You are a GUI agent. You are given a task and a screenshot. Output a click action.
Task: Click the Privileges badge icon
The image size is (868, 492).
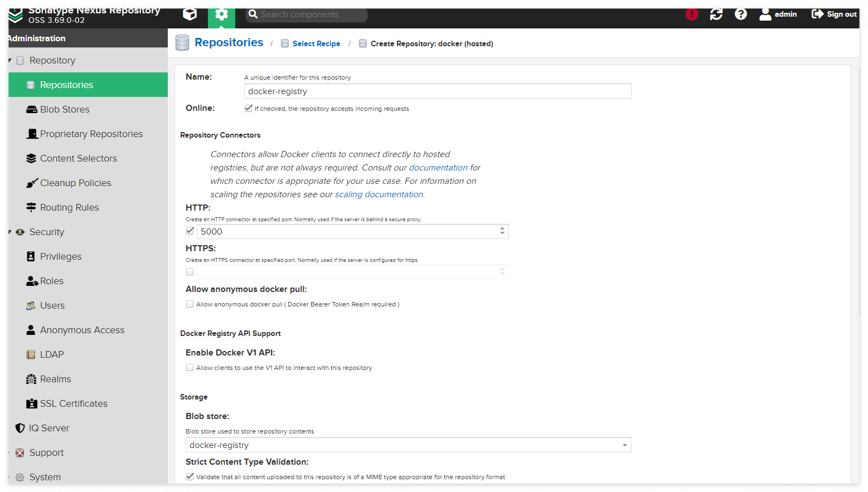pos(31,256)
